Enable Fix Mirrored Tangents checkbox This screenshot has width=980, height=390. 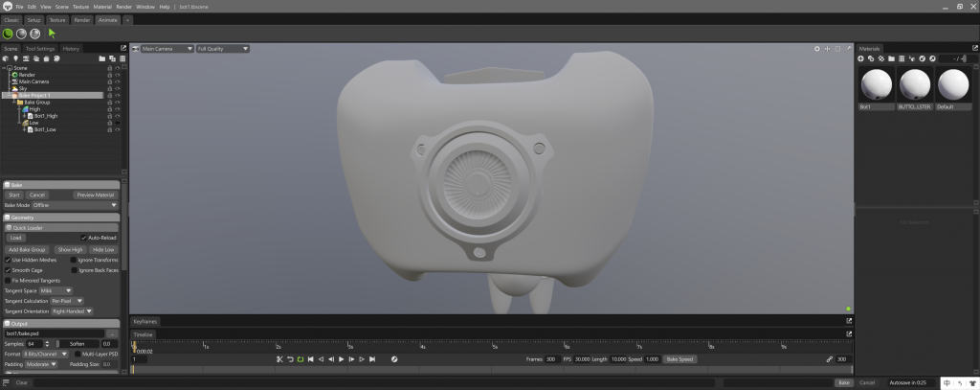[x=8, y=280]
